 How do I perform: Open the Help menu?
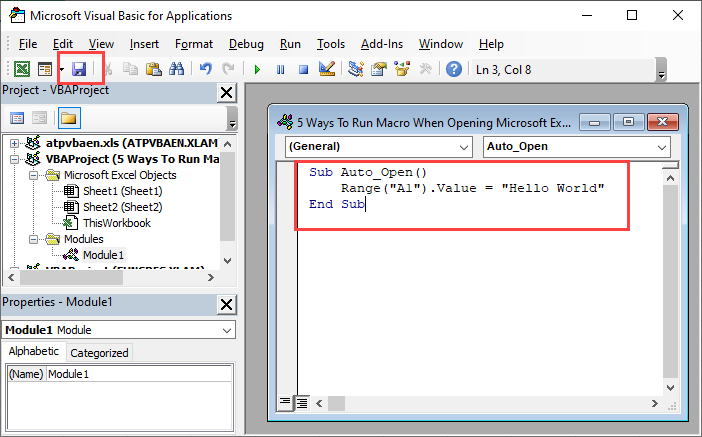491,44
